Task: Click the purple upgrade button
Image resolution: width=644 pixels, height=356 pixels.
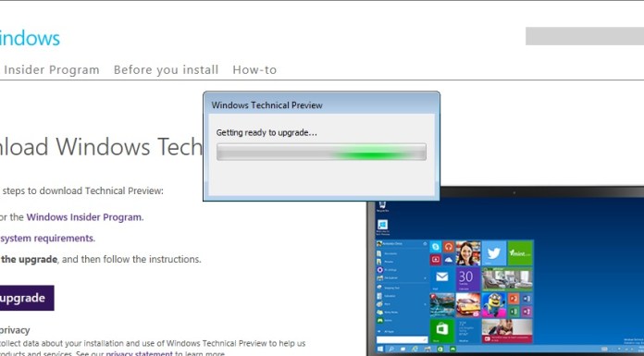Action: click(27, 298)
